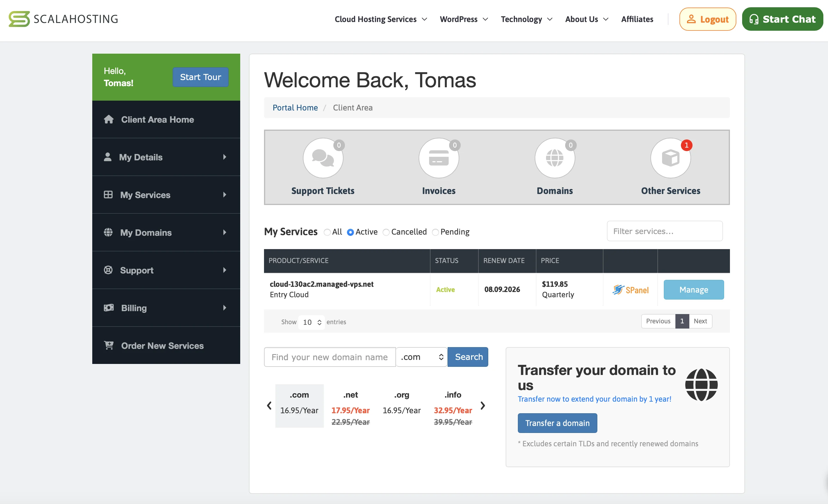This screenshot has width=828, height=504.
Task: Sort by PRODUCT/SERVICE column header
Action: 347,261
